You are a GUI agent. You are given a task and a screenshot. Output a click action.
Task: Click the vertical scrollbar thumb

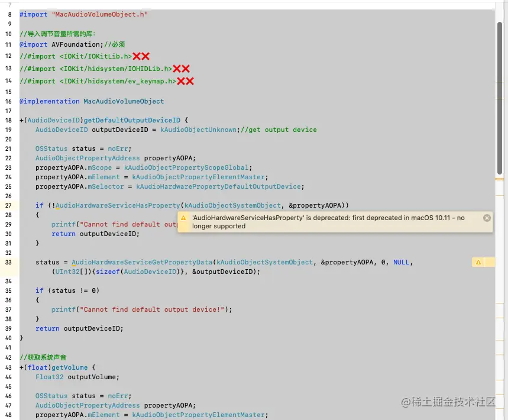tap(500, 99)
